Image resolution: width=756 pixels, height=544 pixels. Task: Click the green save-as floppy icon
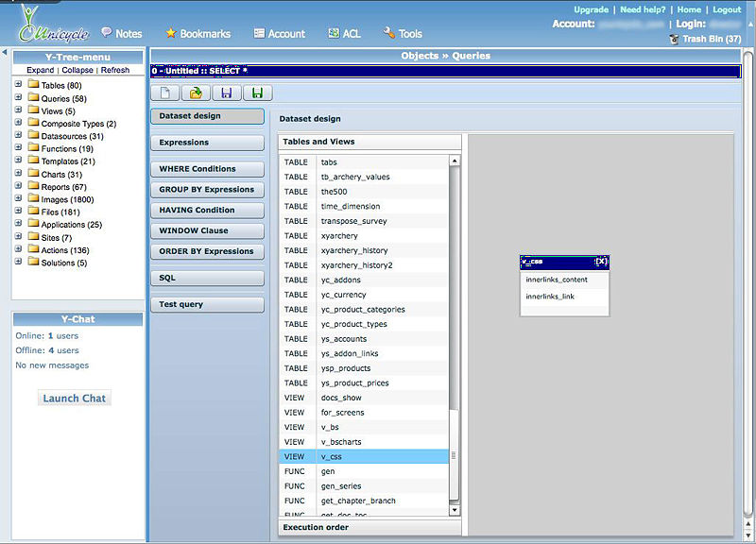[256, 93]
